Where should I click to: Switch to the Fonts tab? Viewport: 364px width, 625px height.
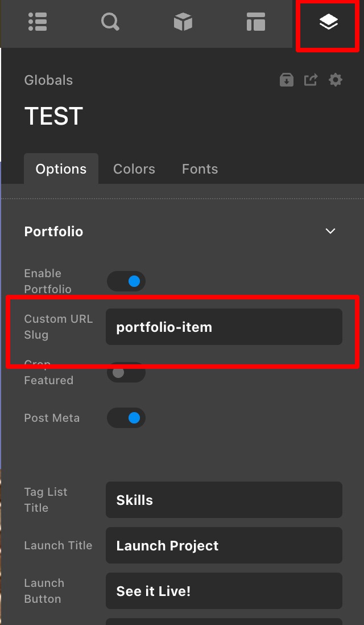[x=200, y=169]
